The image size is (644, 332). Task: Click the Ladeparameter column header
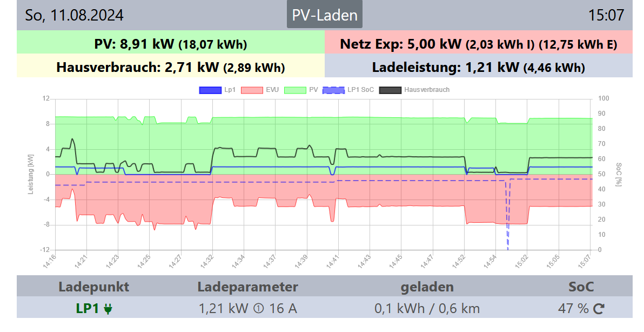point(247,287)
